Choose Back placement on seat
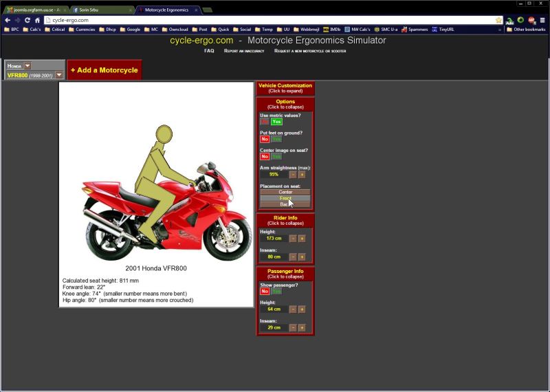The image size is (550, 392). (x=285, y=204)
